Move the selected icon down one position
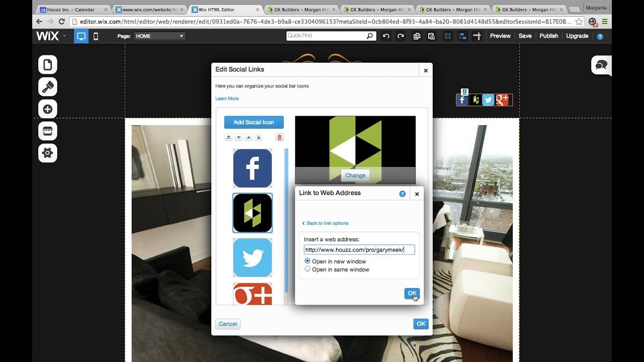This screenshot has height=362, width=644. point(238,137)
